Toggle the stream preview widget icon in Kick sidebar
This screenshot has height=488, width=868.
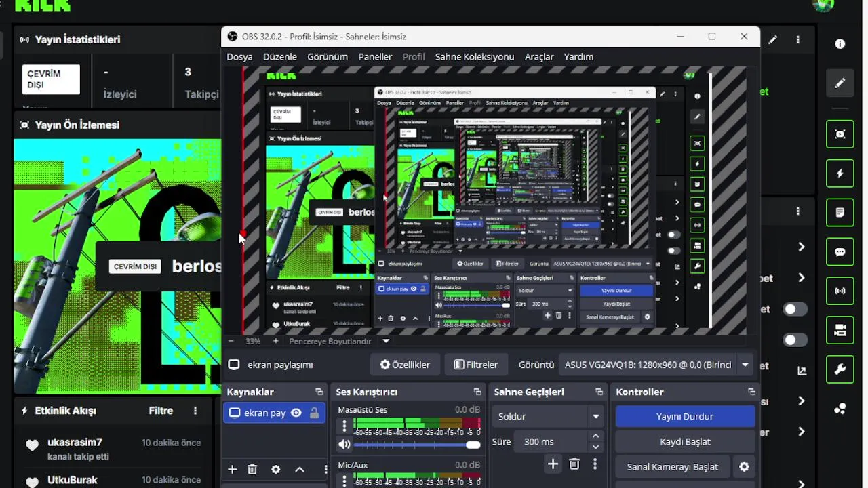(x=840, y=134)
